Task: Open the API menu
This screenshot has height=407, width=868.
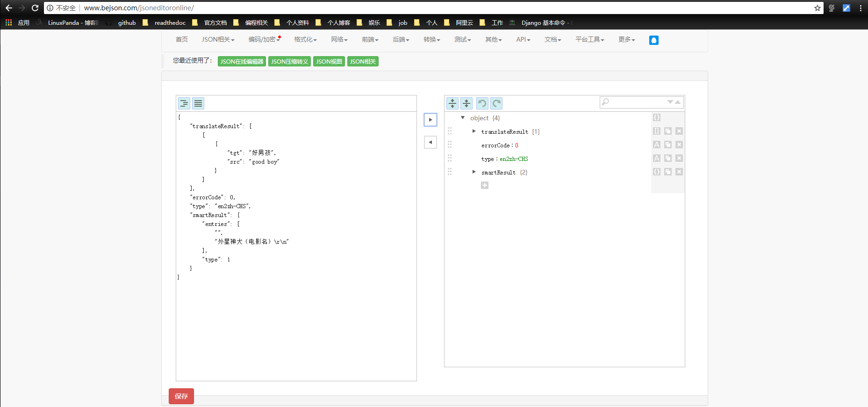Action: [x=524, y=40]
